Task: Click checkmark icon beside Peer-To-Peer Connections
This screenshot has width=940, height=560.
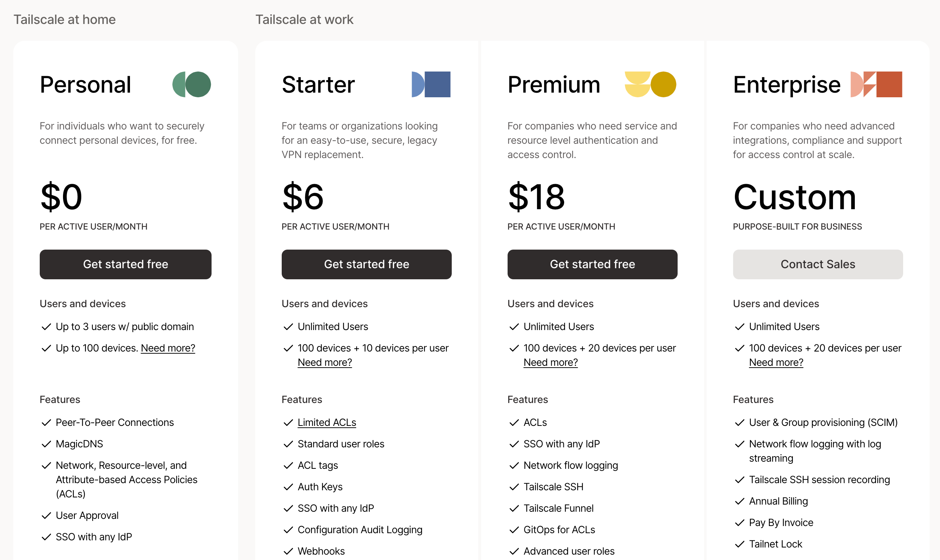Action: pyautogui.click(x=46, y=423)
